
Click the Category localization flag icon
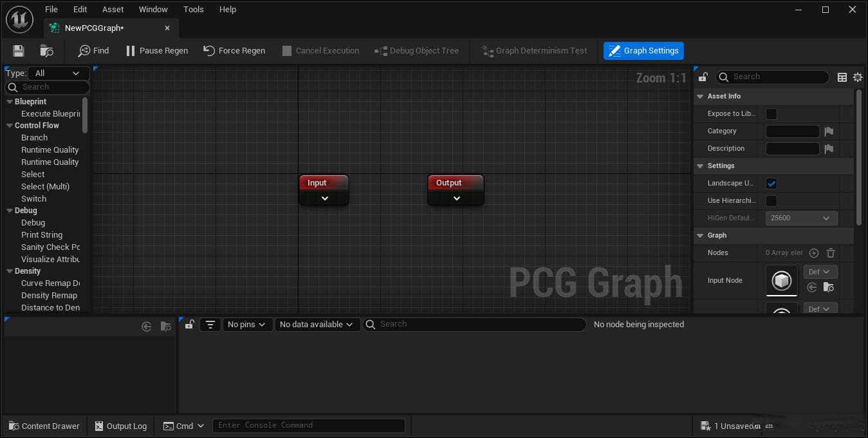tap(829, 131)
